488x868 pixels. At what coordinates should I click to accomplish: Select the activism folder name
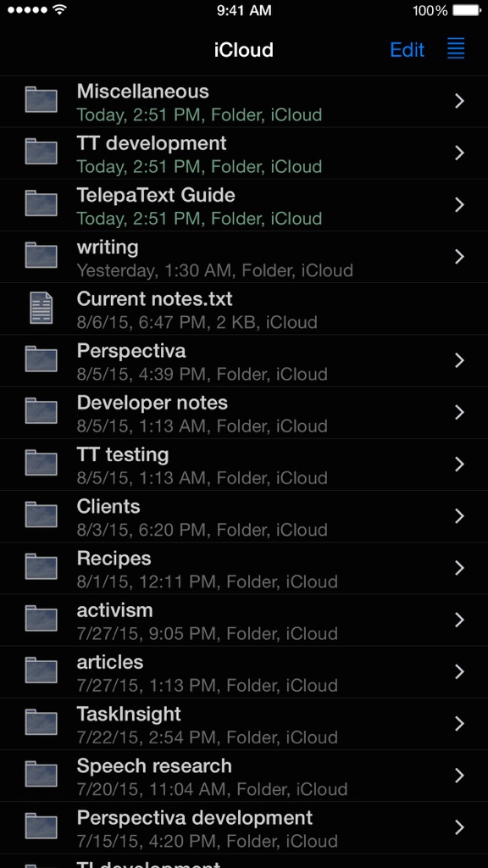(114, 610)
